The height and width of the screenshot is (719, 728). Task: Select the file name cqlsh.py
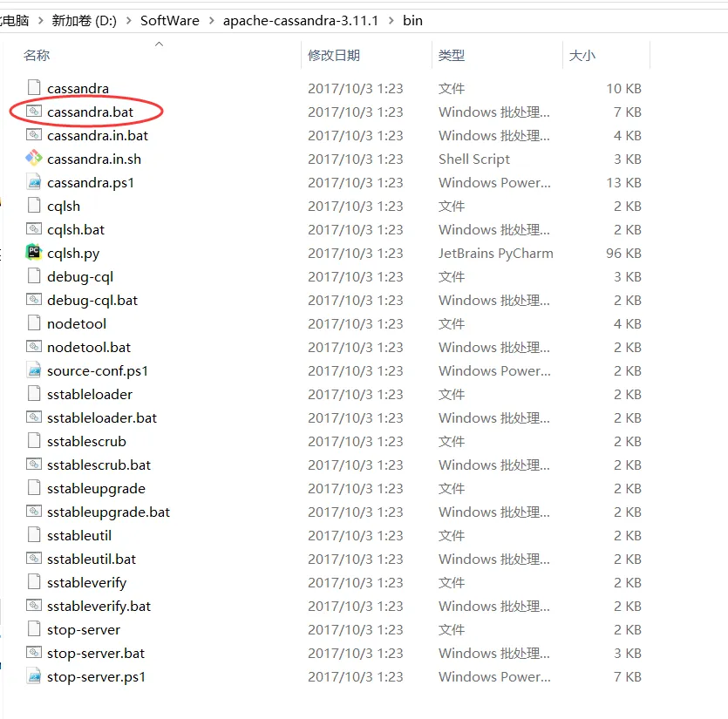(73, 253)
